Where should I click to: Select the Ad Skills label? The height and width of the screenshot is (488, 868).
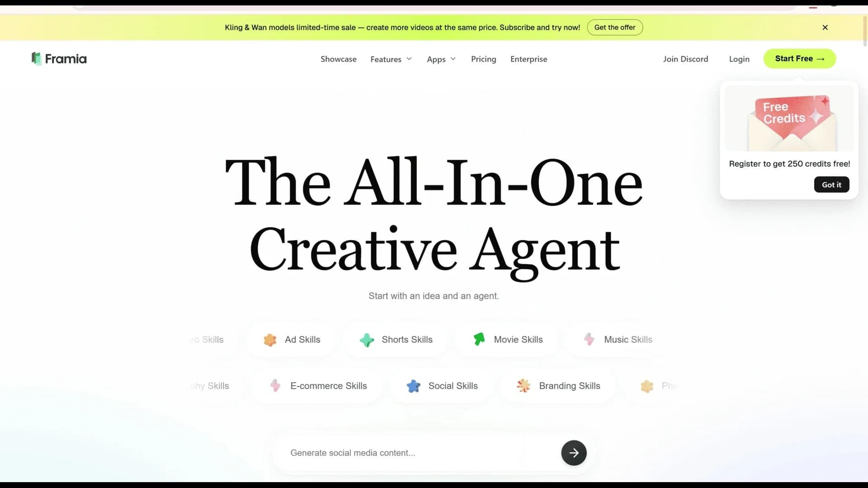coord(302,340)
